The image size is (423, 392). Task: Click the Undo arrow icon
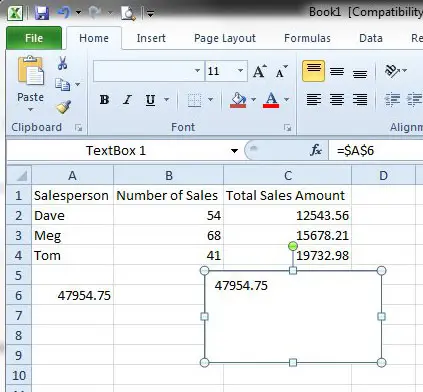pyautogui.click(x=64, y=13)
